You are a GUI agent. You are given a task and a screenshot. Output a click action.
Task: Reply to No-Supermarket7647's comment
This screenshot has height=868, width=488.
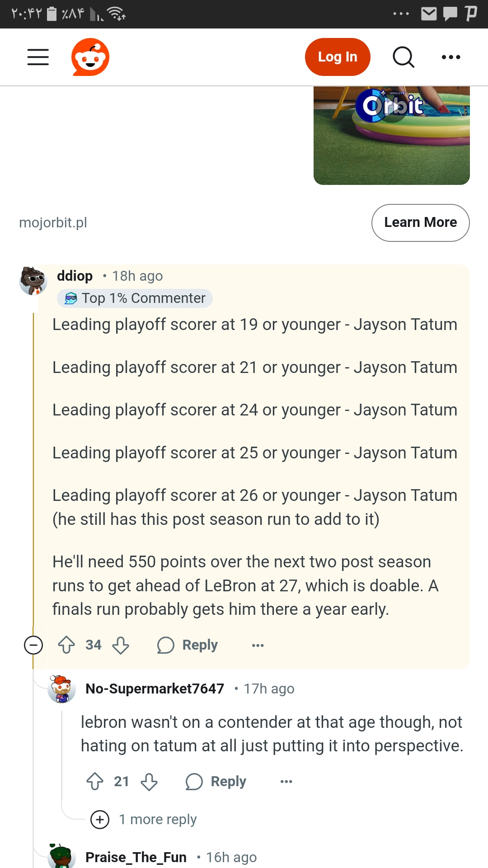[x=216, y=782]
